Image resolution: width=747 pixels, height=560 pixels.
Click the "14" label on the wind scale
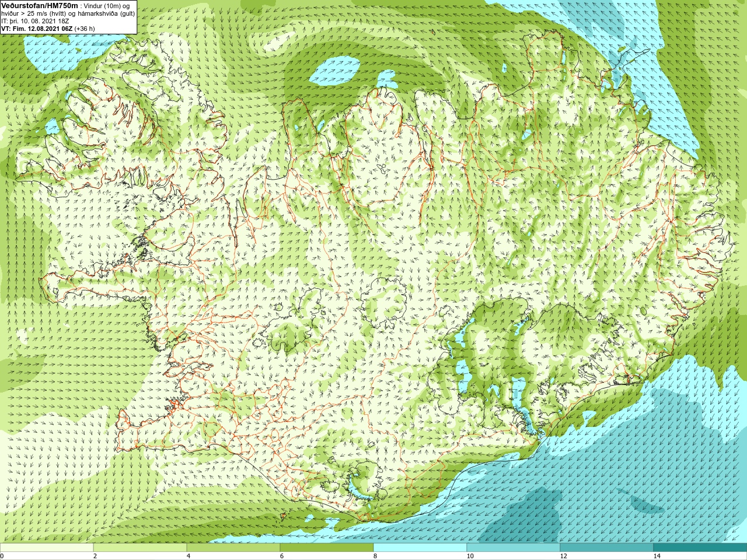tap(657, 556)
